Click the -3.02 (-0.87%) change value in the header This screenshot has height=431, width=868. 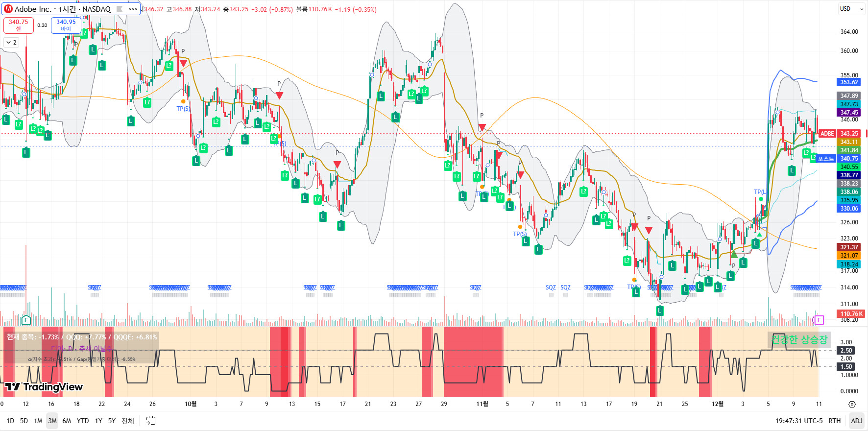(272, 9)
